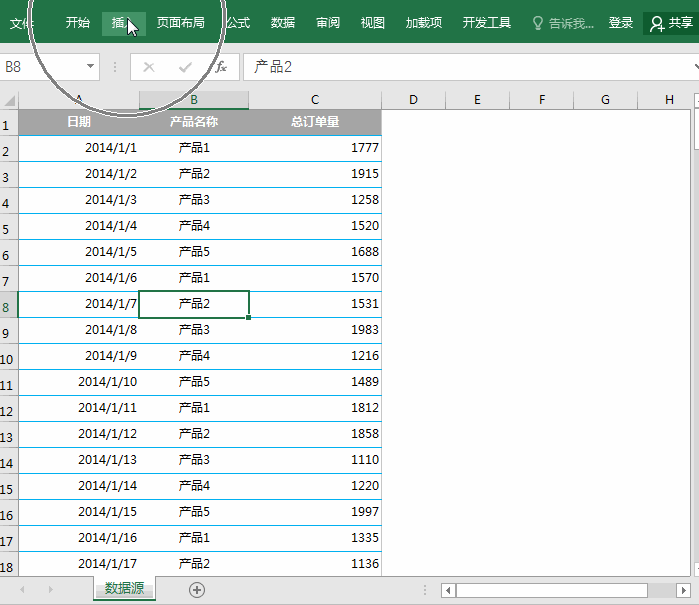Select cell with value 1915
Image resolution: width=699 pixels, height=605 pixels.
[x=315, y=174]
